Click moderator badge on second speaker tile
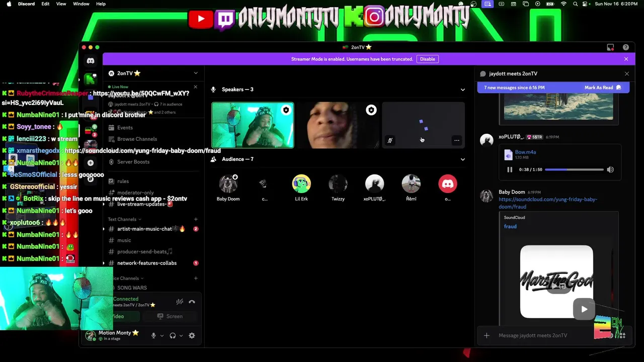This screenshot has height=362, width=644. (371, 110)
